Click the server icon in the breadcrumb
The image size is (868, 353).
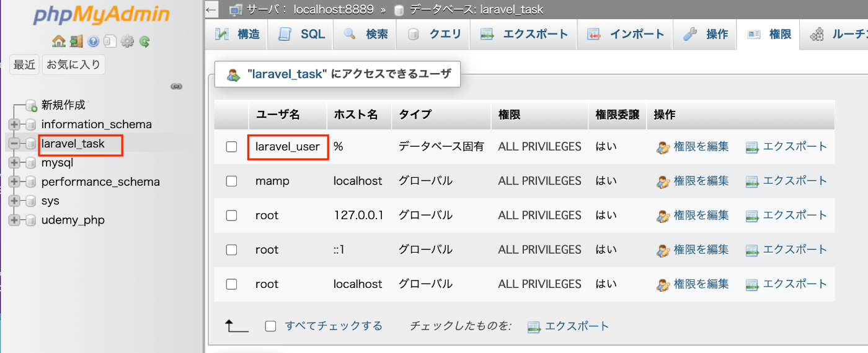click(235, 10)
